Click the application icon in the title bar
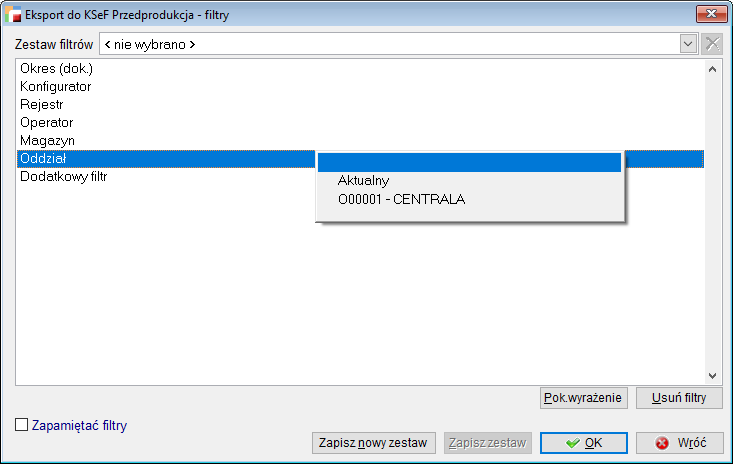Viewport: 733px width, 464px height. coord(17,16)
